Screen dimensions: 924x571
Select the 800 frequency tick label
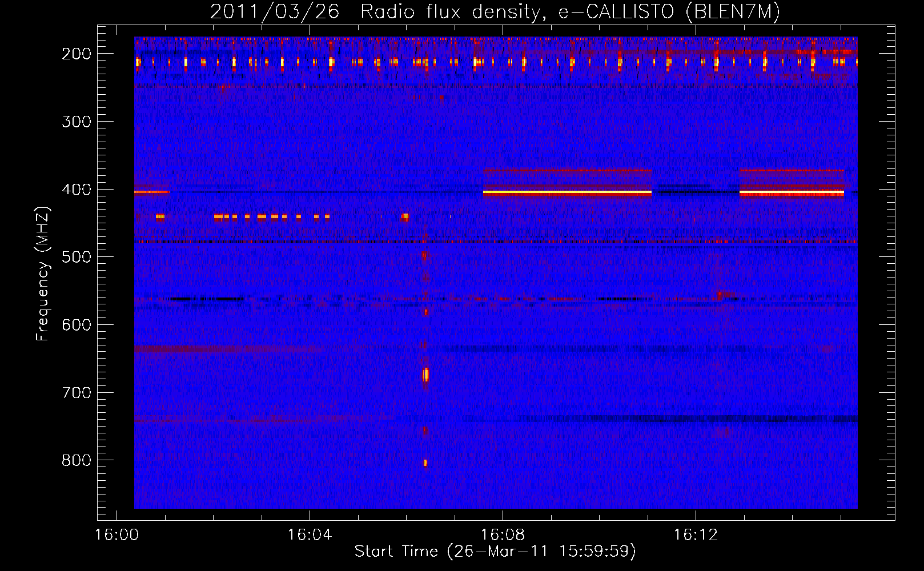pos(77,461)
